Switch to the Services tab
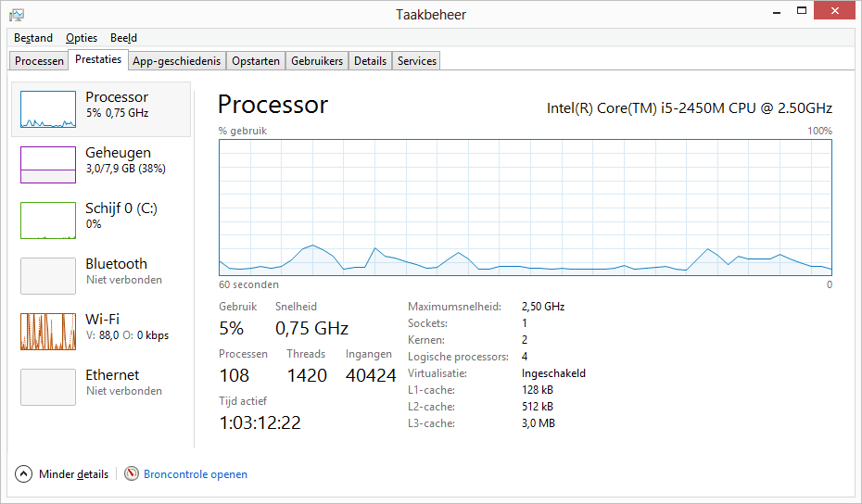 click(x=417, y=61)
